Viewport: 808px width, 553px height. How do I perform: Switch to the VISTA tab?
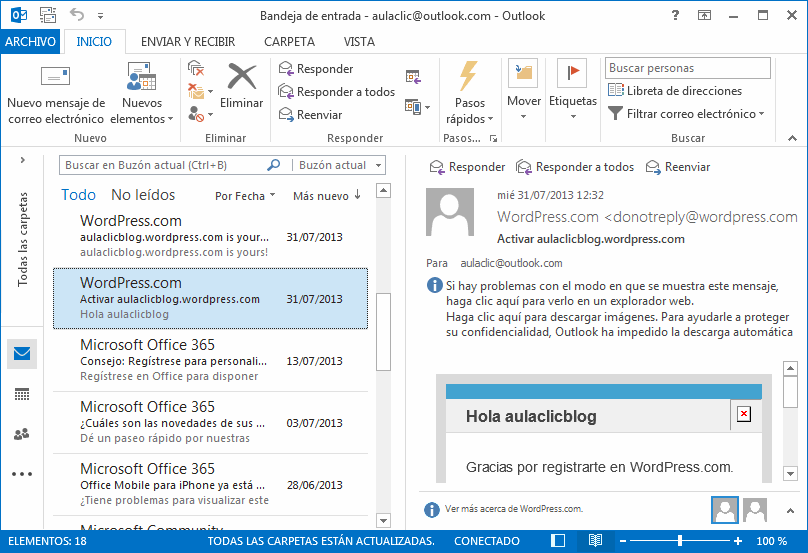(x=359, y=42)
